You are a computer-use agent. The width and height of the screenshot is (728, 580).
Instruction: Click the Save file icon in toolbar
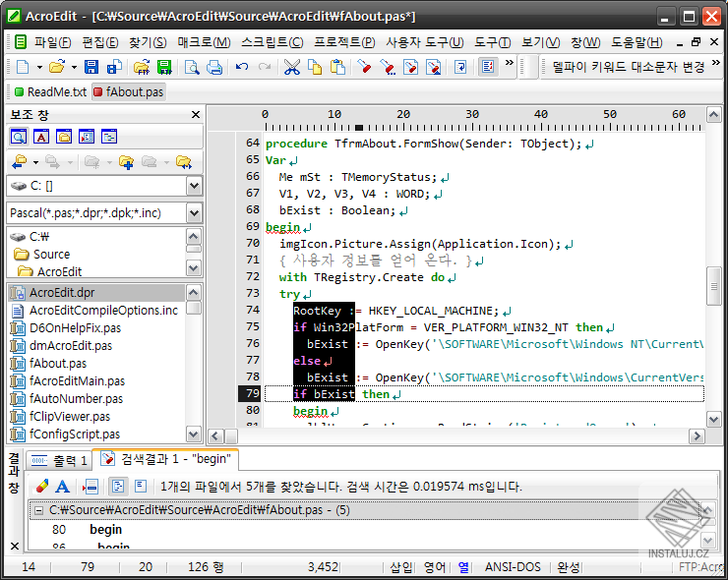(91, 67)
